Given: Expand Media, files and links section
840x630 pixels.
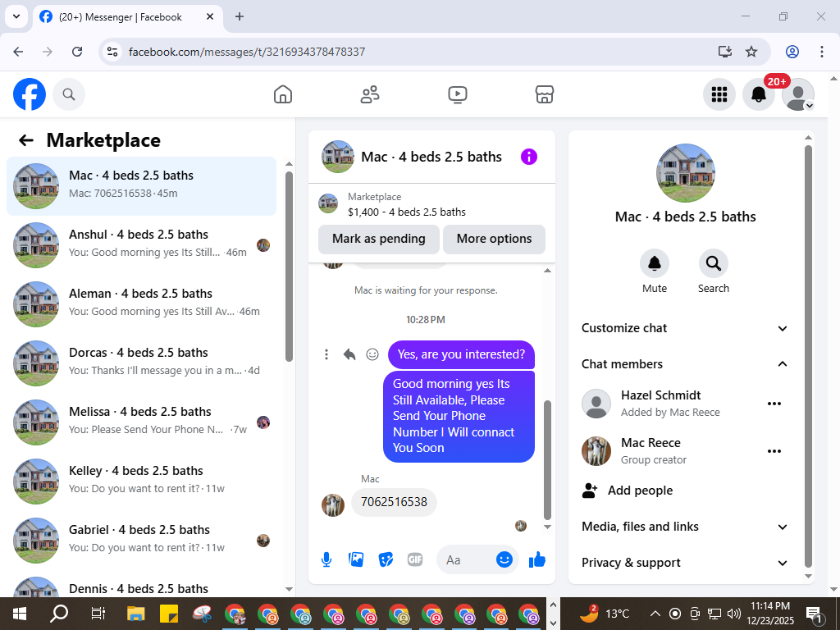Looking at the screenshot, I should pyautogui.click(x=685, y=527).
